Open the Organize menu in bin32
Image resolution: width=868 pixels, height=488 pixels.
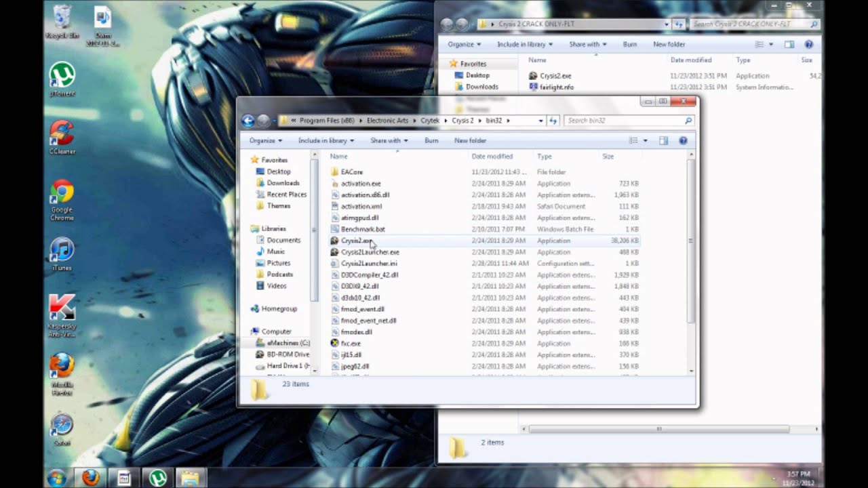coord(266,140)
